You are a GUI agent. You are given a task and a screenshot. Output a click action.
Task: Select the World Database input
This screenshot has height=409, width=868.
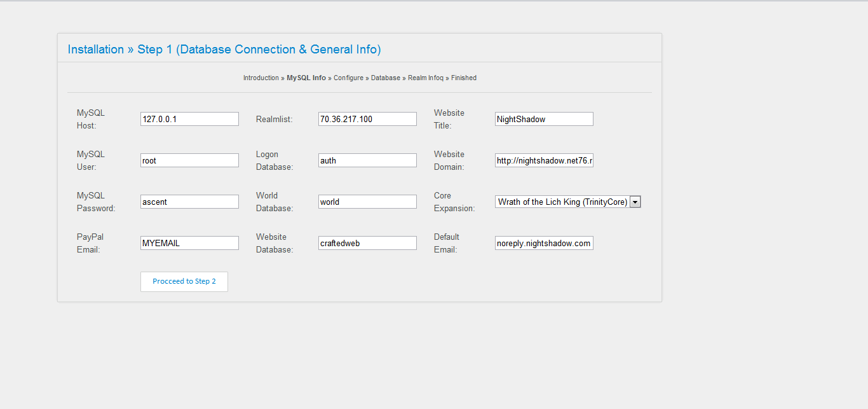[367, 202]
